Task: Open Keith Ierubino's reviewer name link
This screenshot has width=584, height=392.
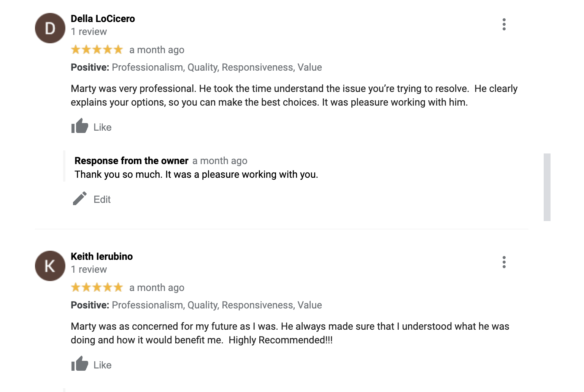Action: pyautogui.click(x=102, y=256)
